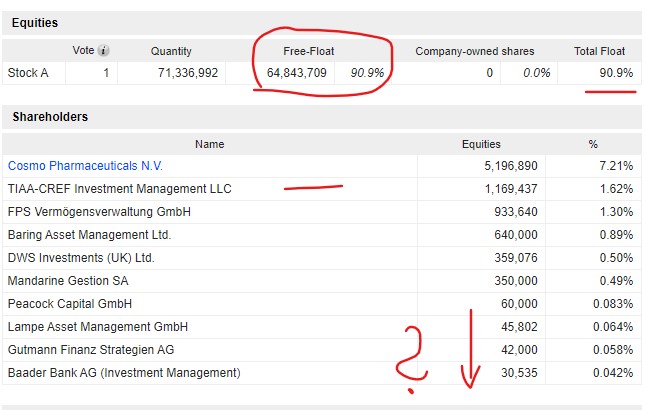Select the italic 90.9% free-float percentage
647x410 pixels.
pyautogui.click(x=367, y=73)
